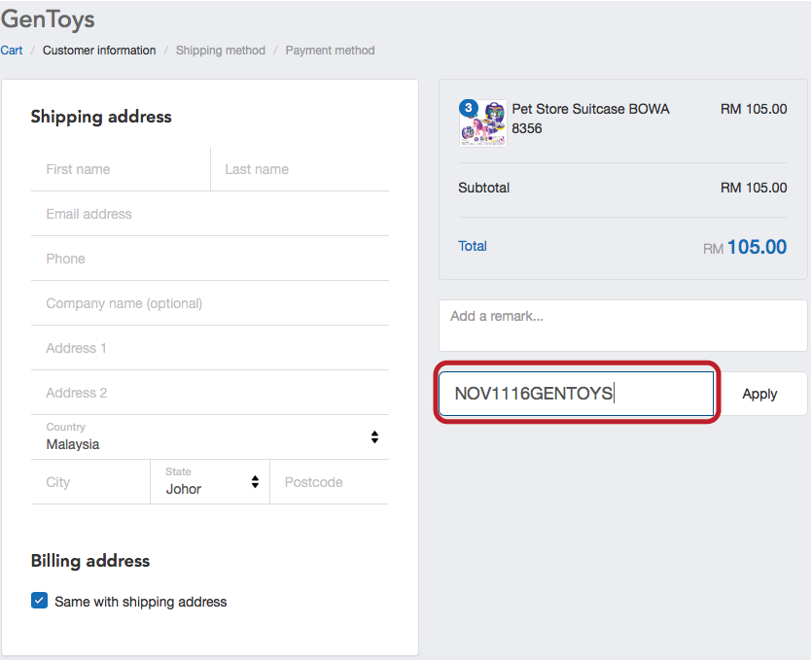This screenshot has width=812, height=660.
Task: Focus the Email address field
Action: 210,214
